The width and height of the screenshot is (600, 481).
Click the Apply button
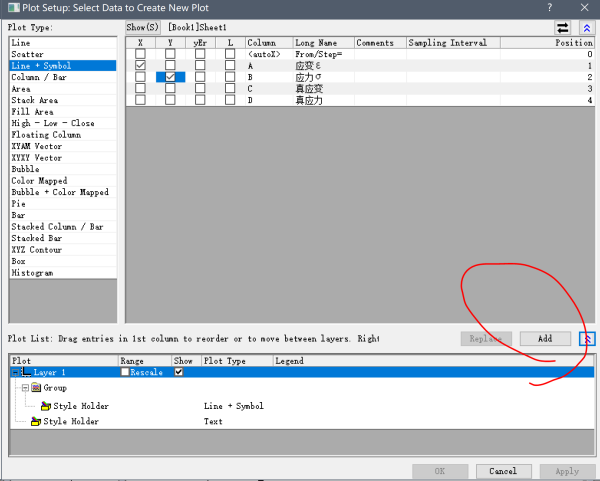567,471
